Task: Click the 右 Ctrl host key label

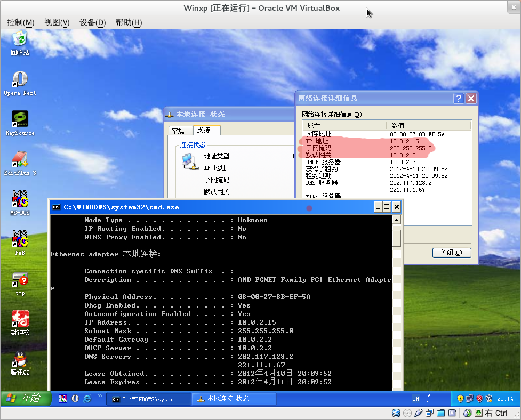Action: click(x=496, y=413)
